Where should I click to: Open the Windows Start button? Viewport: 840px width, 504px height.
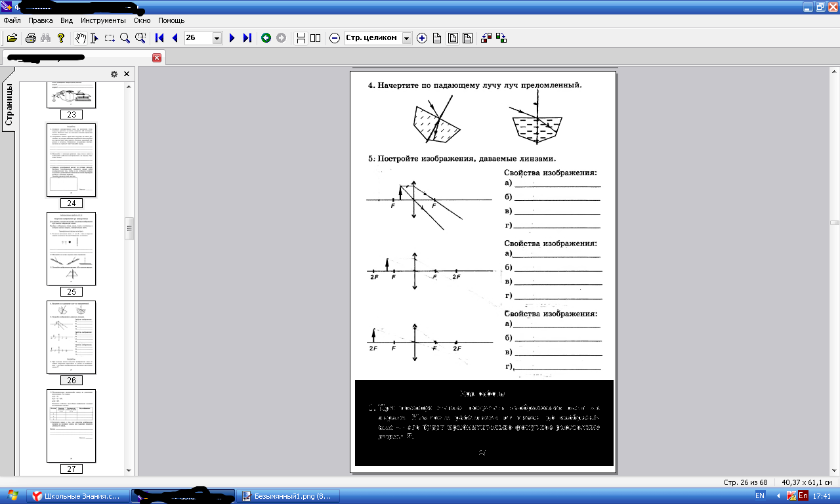tap(11, 495)
